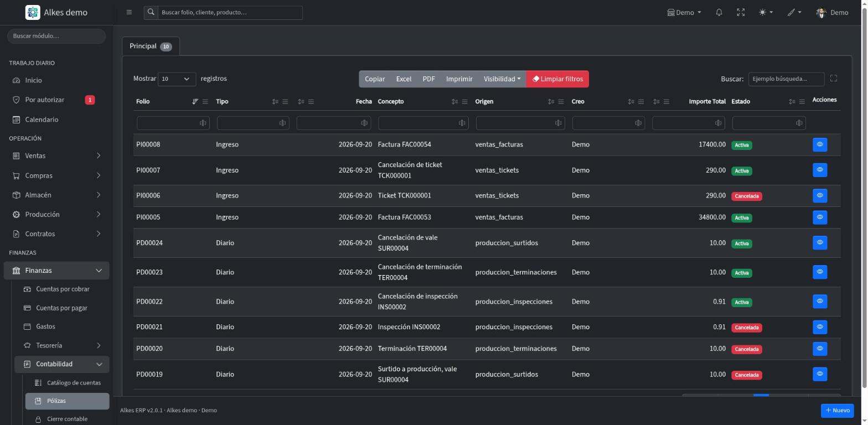Open the Demo company dropdown
Image resolution: width=868 pixels, height=425 pixels.
point(684,12)
